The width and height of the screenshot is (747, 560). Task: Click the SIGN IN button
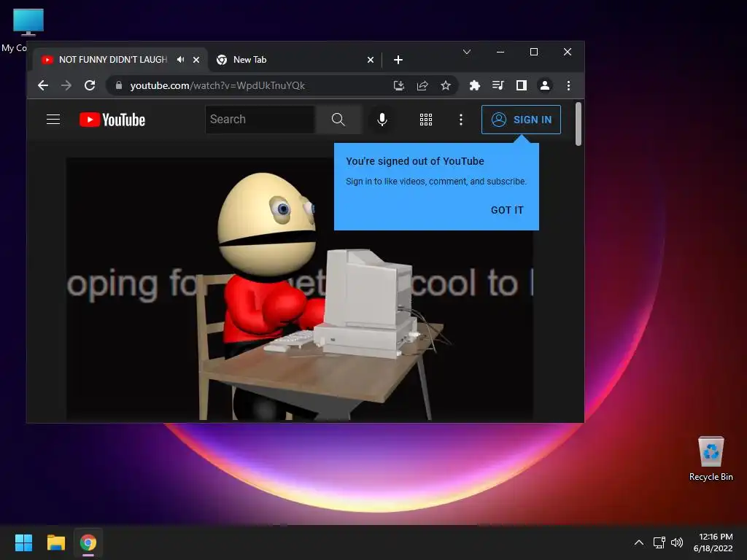(521, 120)
